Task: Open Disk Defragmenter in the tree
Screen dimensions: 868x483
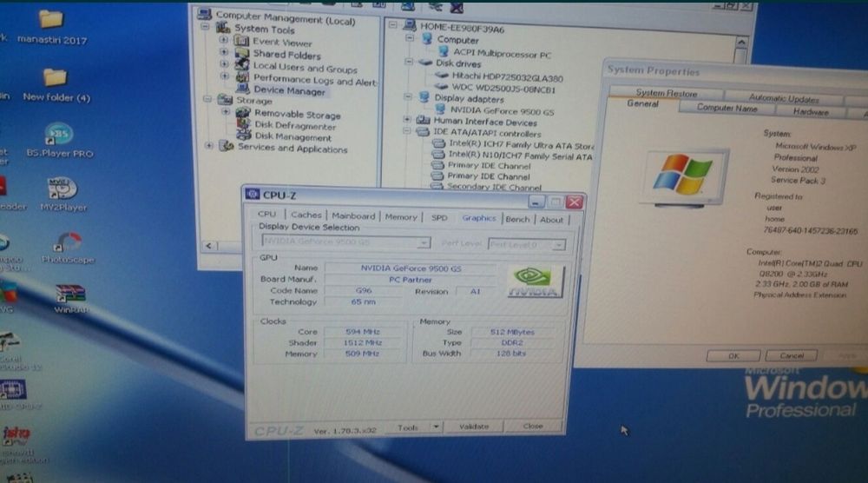Action: click(294, 126)
